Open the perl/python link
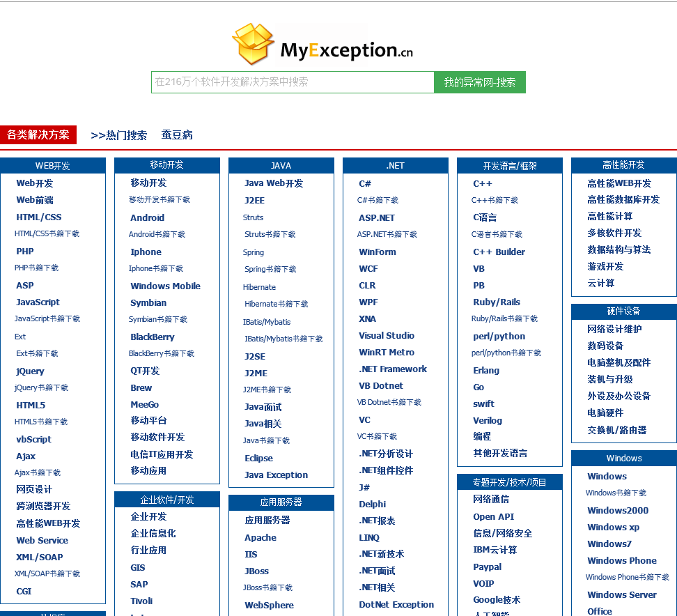 [499, 336]
